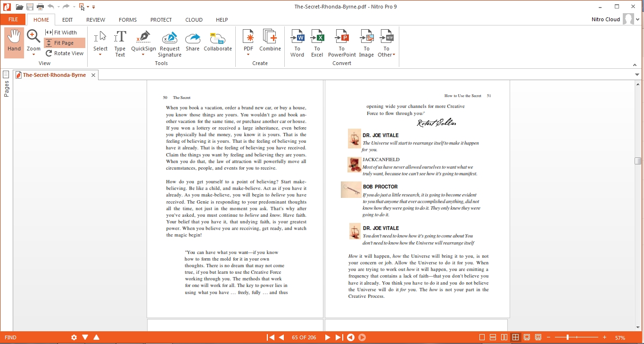Collapse the ribbon with the chevron
Image resolution: width=644 pixels, height=344 pixels.
(x=635, y=65)
